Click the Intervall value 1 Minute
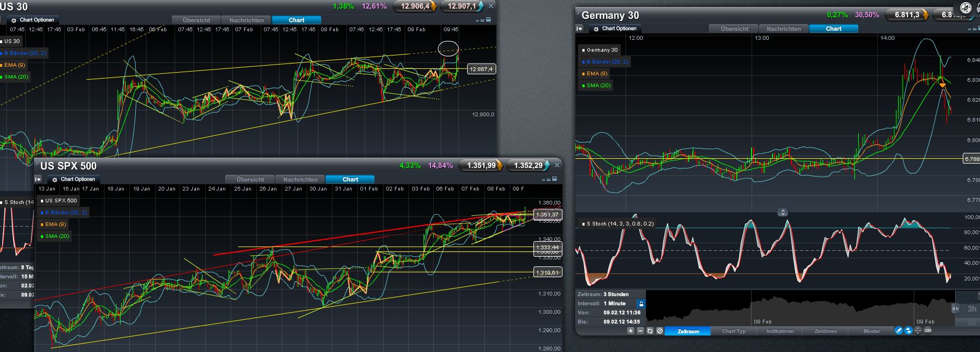This screenshot has height=352, width=980. tap(614, 304)
